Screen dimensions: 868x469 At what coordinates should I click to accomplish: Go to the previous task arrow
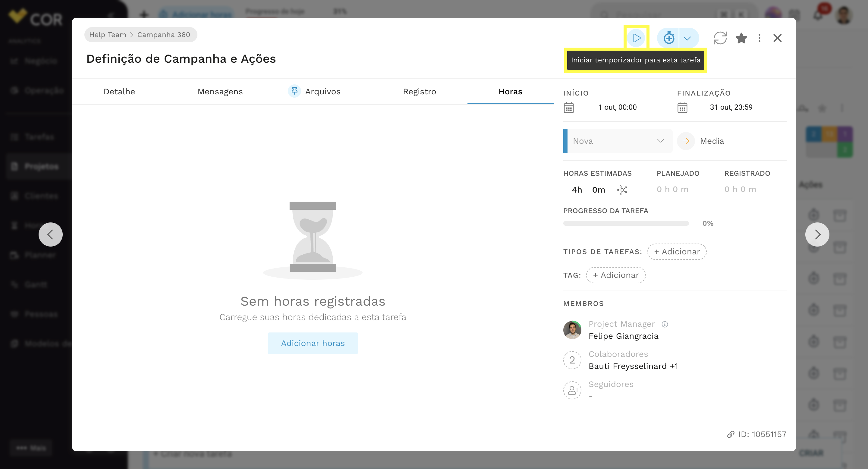(x=50, y=234)
